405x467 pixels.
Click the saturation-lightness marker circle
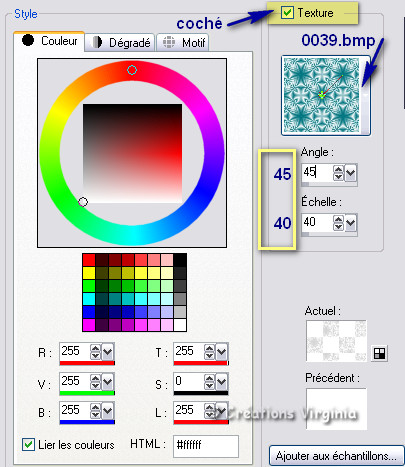click(x=83, y=202)
